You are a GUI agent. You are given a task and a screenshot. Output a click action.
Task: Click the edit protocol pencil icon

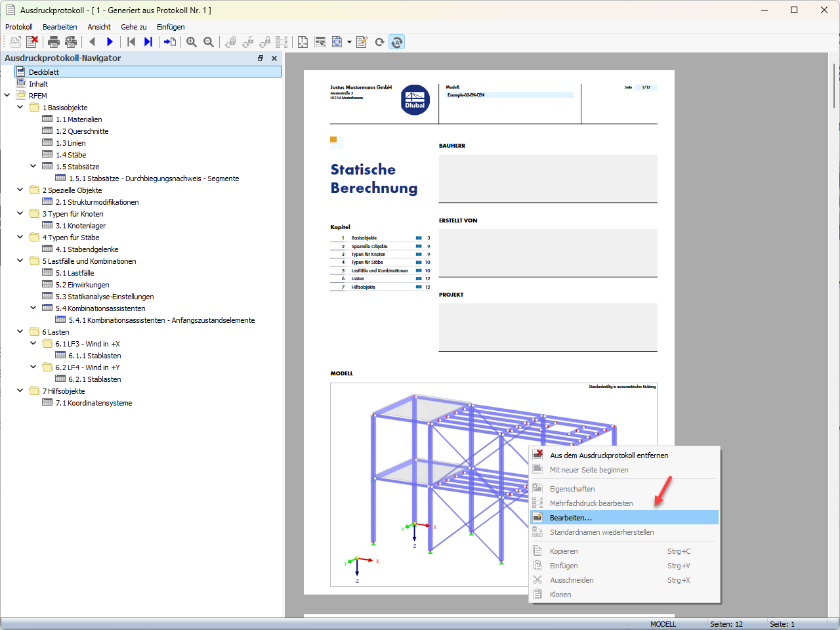(x=362, y=42)
